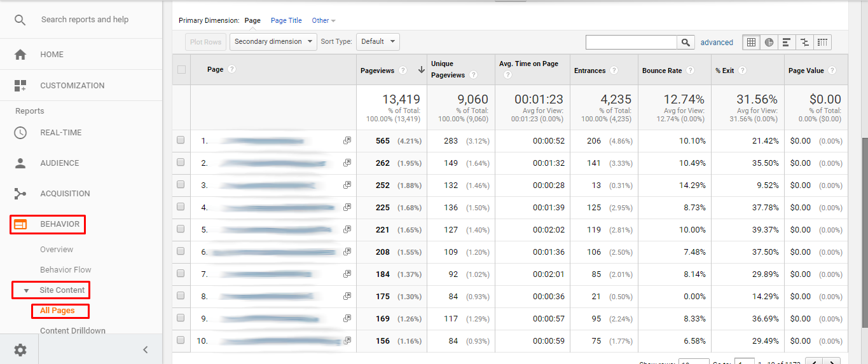Open the Home icon in sidebar
Screen dimensions: 868x364
pyautogui.click(x=20, y=55)
